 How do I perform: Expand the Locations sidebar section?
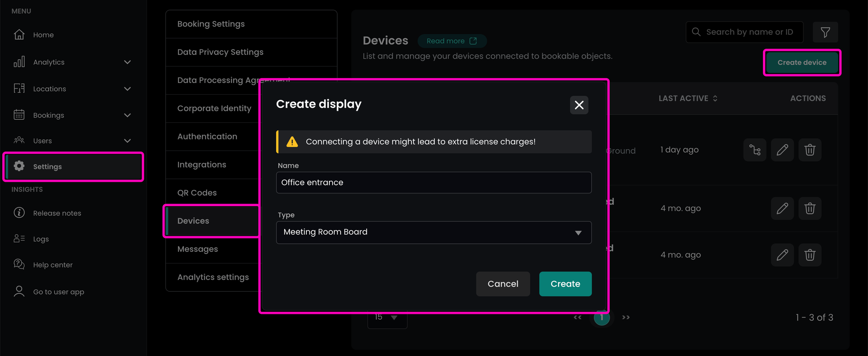(127, 89)
